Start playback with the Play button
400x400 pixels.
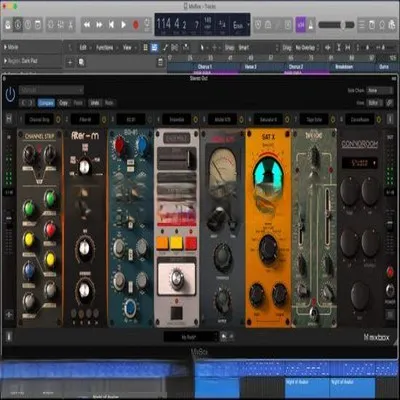point(123,25)
